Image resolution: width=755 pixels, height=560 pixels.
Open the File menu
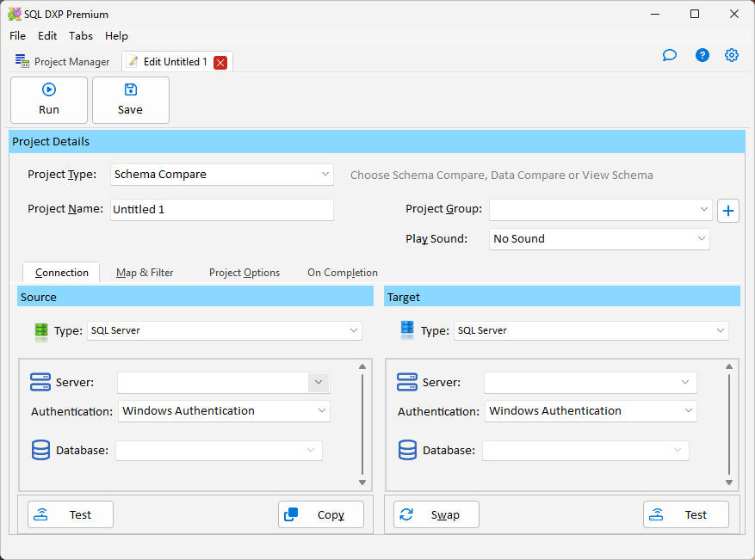coord(17,36)
